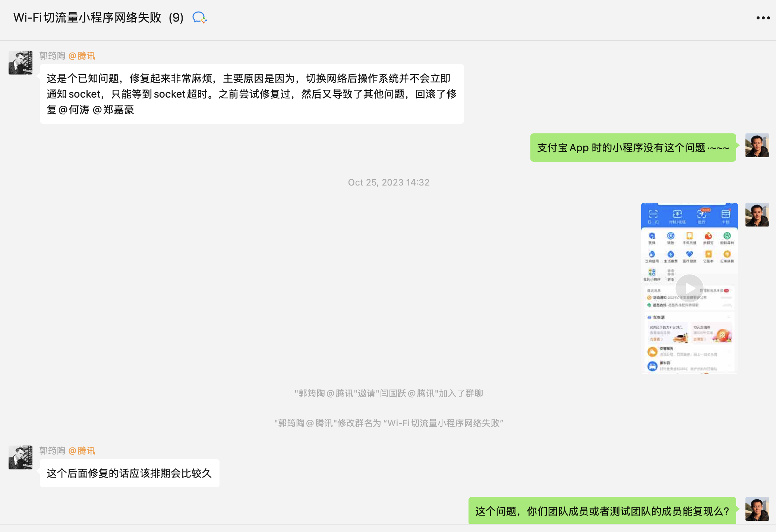Click sender name 郭筠陶 @腾讯 at top
The height and width of the screenshot is (532, 776).
click(x=67, y=56)
